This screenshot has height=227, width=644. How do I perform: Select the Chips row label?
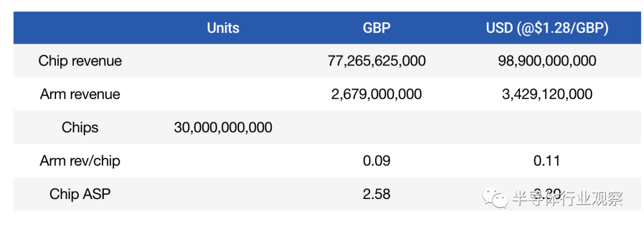click(x=80, y=128)
